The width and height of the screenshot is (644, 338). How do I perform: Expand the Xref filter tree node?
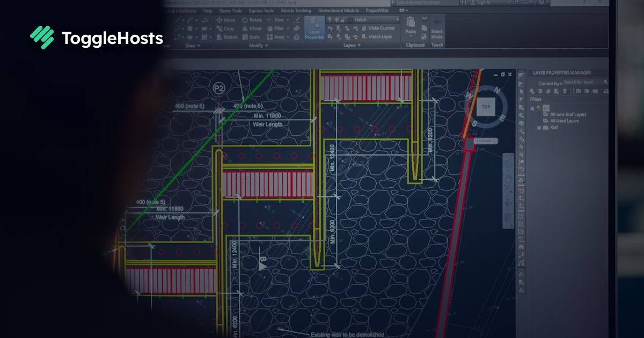538,128
